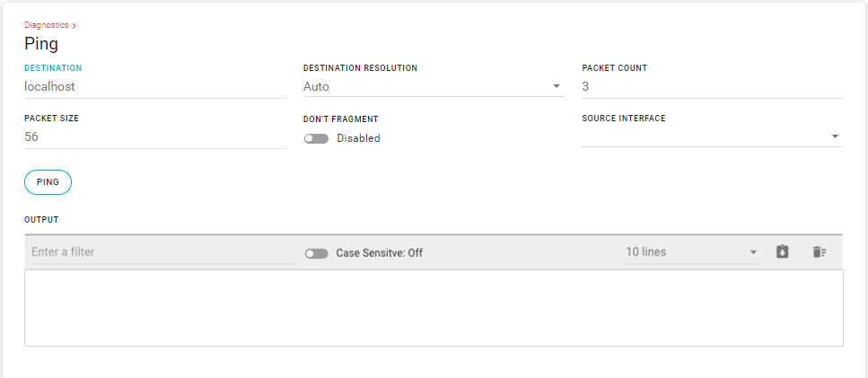The width and height of the screenshot is (868, 378).
Task: Go back to Diagnostics breadcrumb
Action: (47, 25)
